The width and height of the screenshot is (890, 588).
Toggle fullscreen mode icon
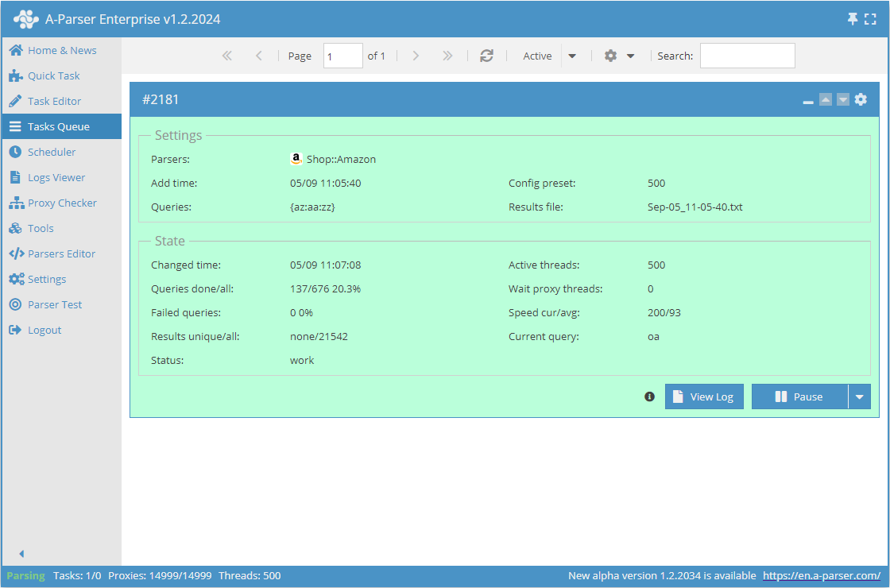pos(871,18)
